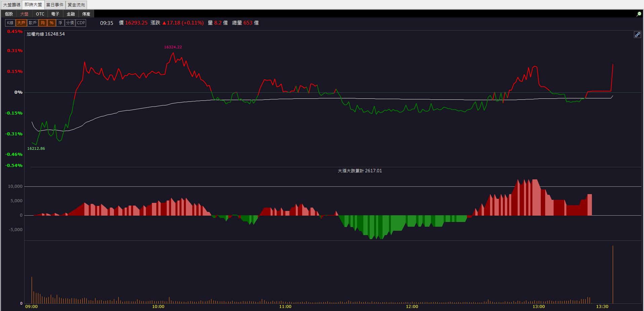Click the search magnifier icon
Viewport: 644px width, 311px height.
[x=639, y=14]
